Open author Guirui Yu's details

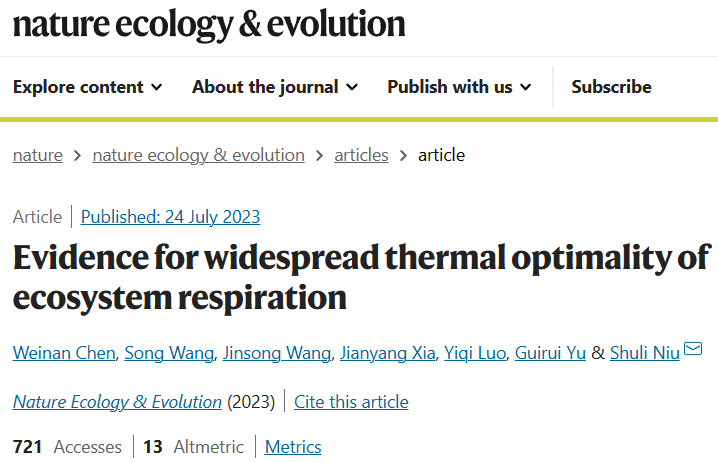click(550, 352)
